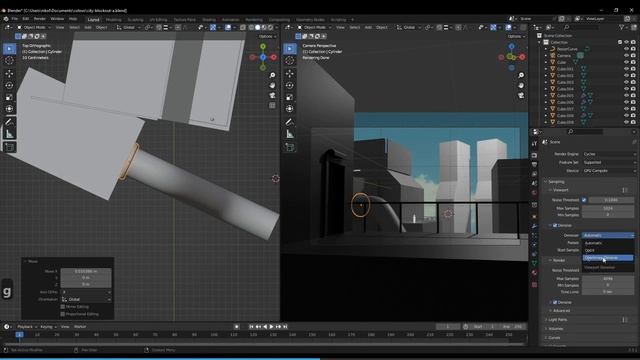Screen dimensions: 640x360
Task: Select the Annotate tool in camera viewport
Action: (x=290, y=122)
